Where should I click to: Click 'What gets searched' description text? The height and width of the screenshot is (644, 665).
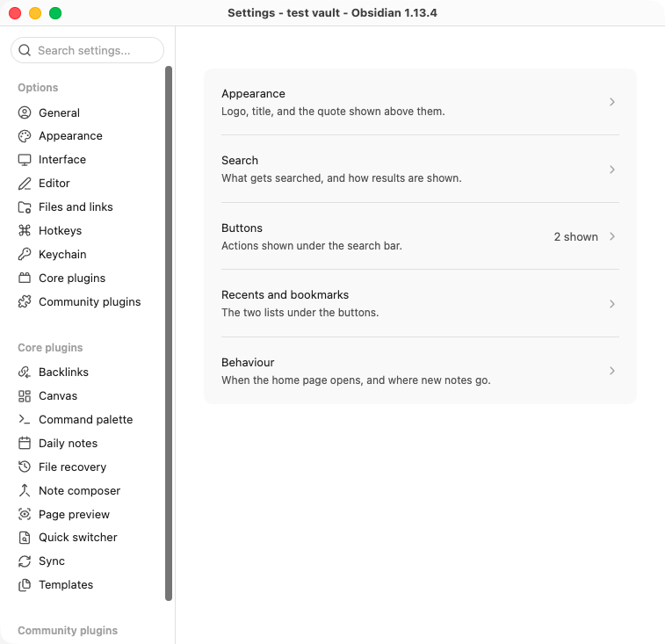pos(342,178)
